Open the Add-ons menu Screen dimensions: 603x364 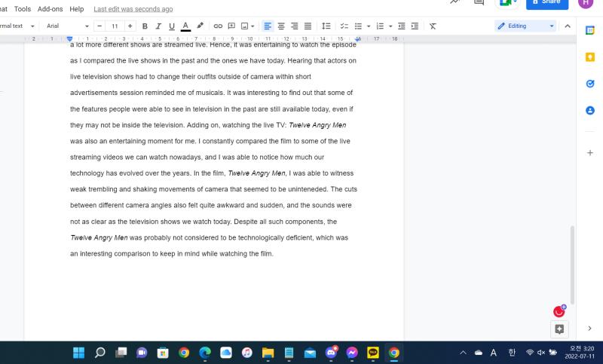(50, 9)
